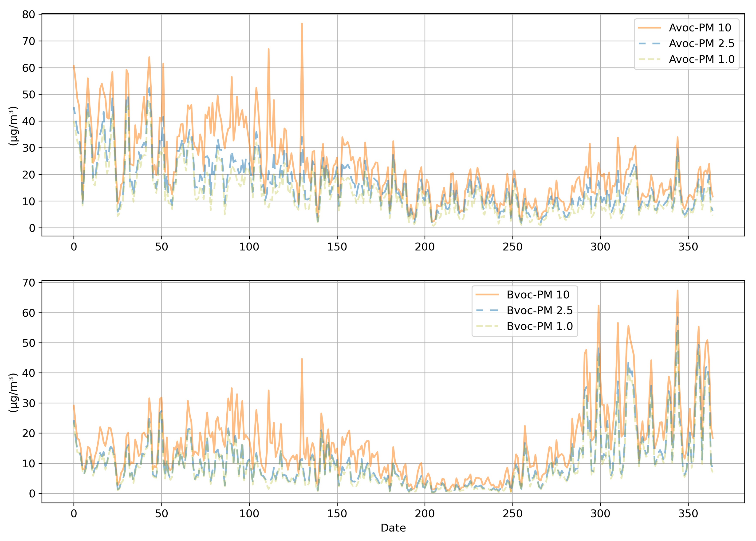The image size is (756, 541).
Task: Click the 350 tick on bottom x-axis
Action: click(x=688, y=513)
